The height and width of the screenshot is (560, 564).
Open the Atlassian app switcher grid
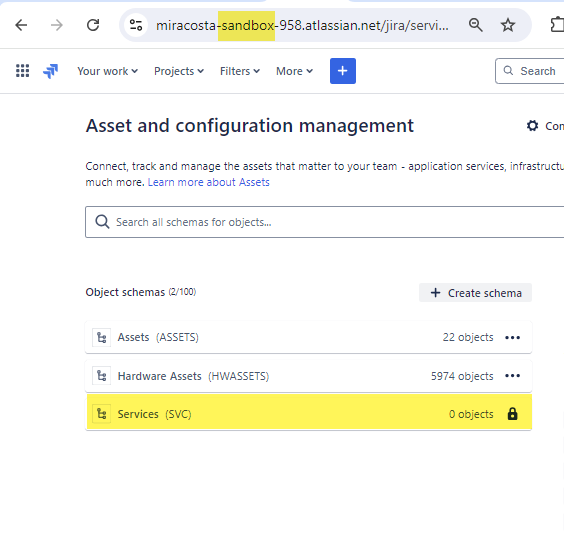(x=23, y=71)
